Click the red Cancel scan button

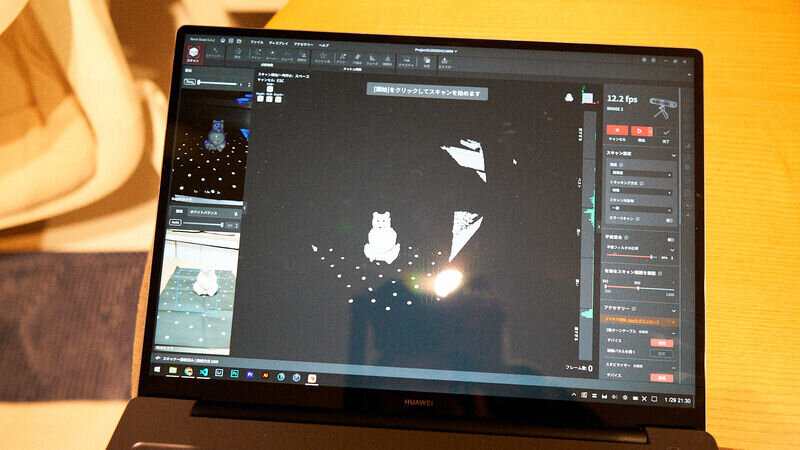click(x=617, y=131)
